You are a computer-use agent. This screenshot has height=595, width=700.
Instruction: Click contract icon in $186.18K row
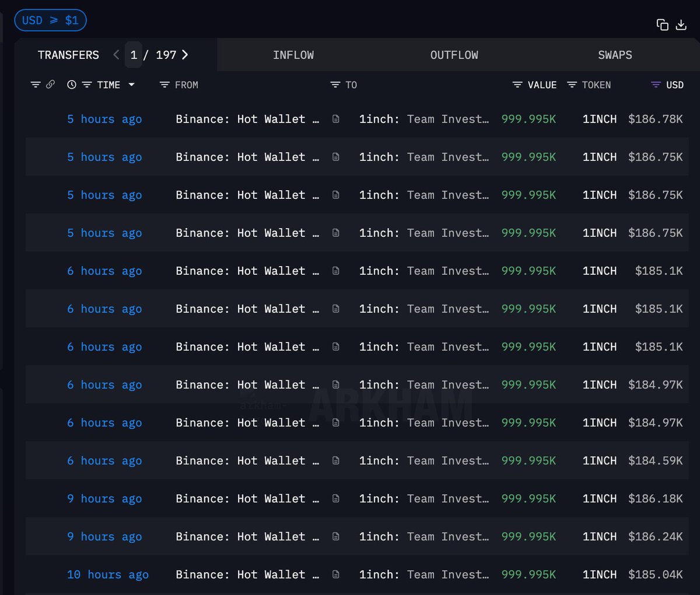tap(336, 499)
